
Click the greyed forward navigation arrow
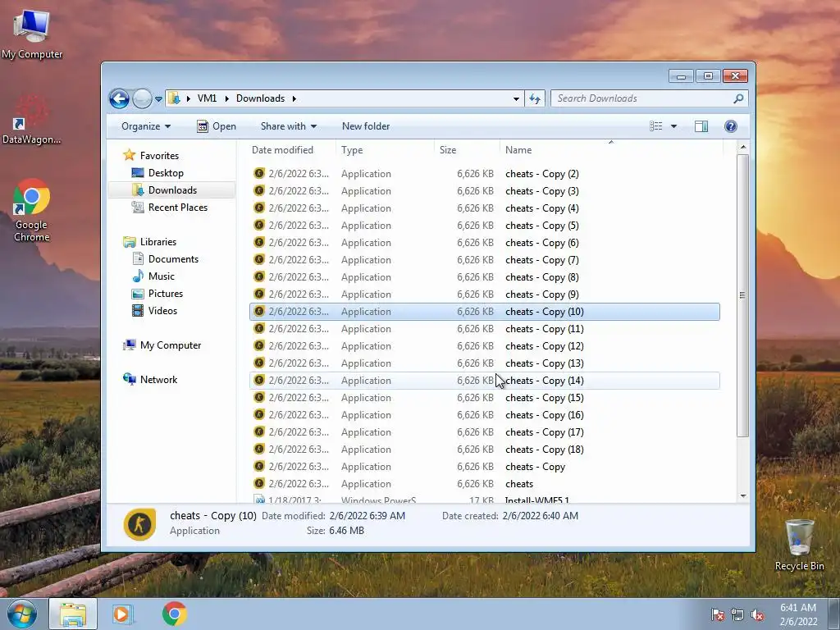point(142,98)
